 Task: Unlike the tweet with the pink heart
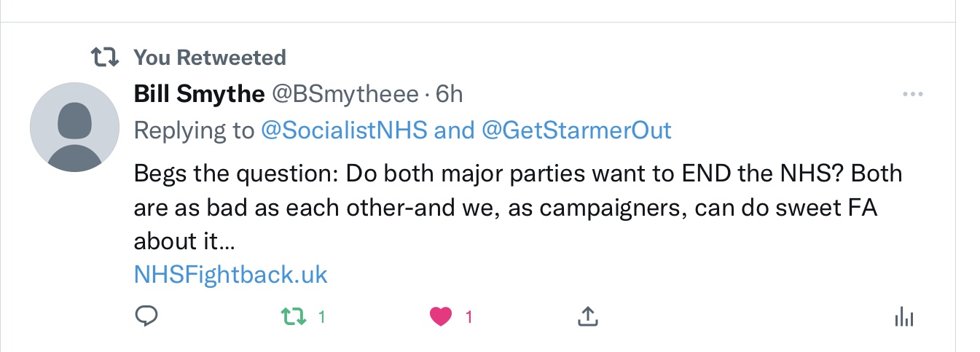tap(440, 316)
